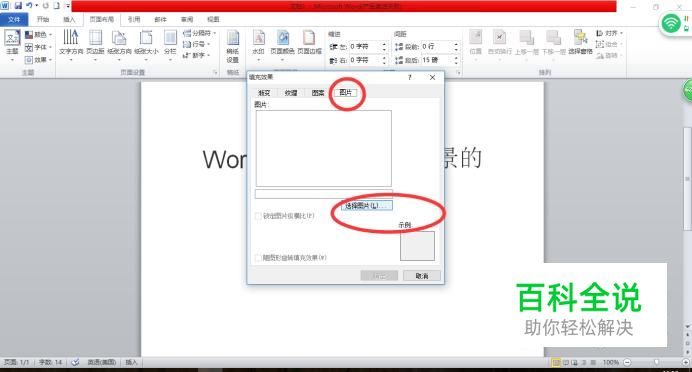Viewport: 692px width, 372px height.
Task: Click the spacing before 0 行 field
Action: coord(436,46)
